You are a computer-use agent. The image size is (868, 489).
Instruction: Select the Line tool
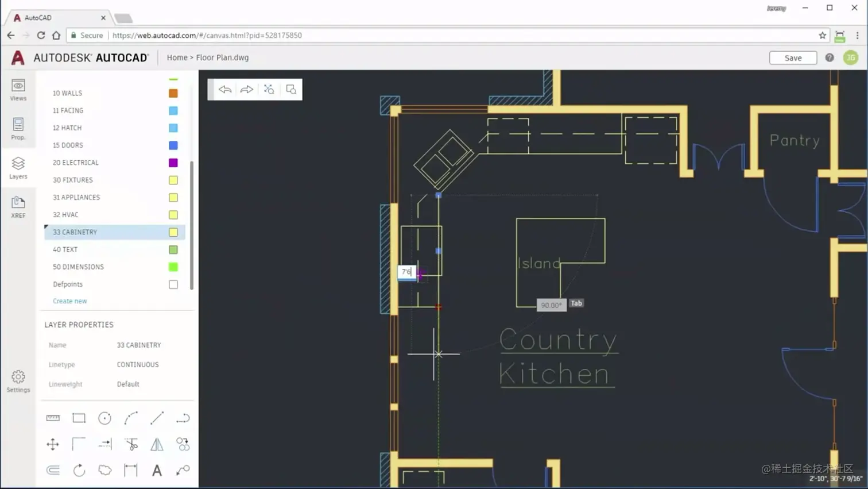tap(157, 418)
